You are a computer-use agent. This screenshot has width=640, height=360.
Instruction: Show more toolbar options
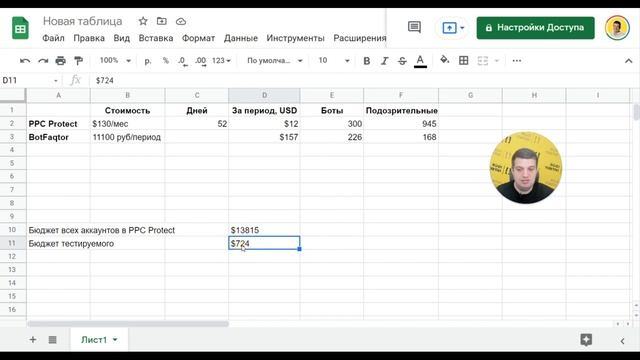click(517, 61)
